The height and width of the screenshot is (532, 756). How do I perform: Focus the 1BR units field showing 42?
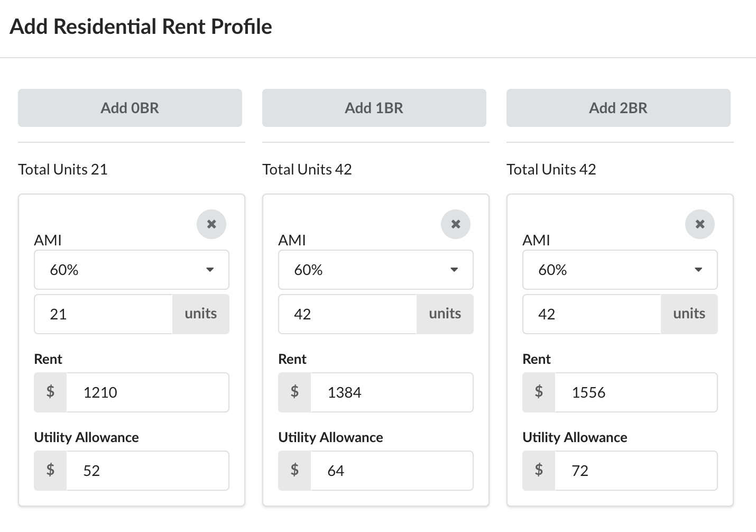point(348,314)
